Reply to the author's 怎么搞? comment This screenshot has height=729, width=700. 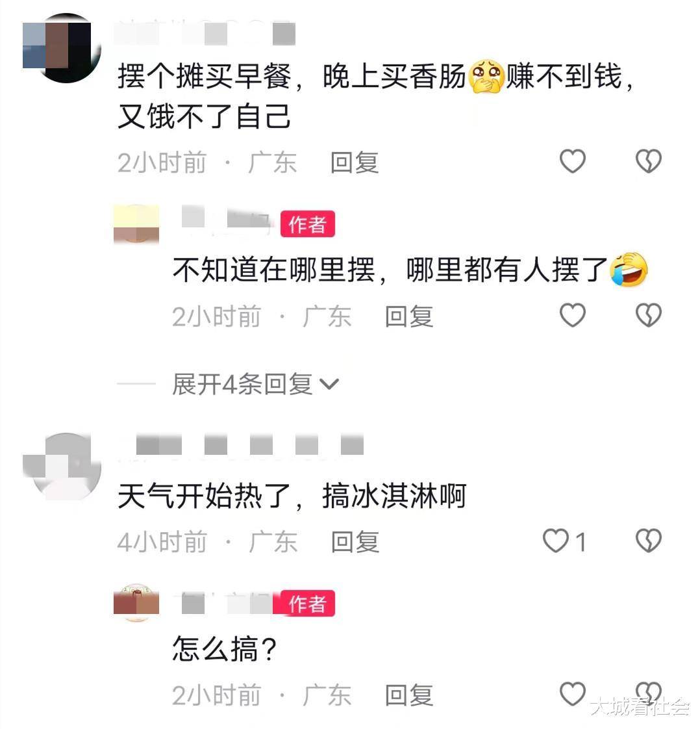(409, 695)
